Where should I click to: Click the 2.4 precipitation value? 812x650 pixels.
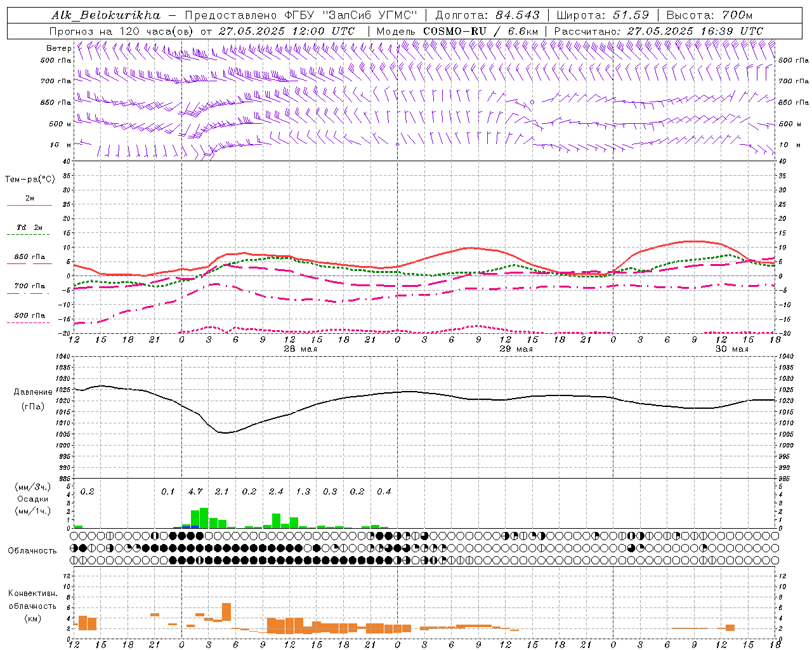[276, 492]
